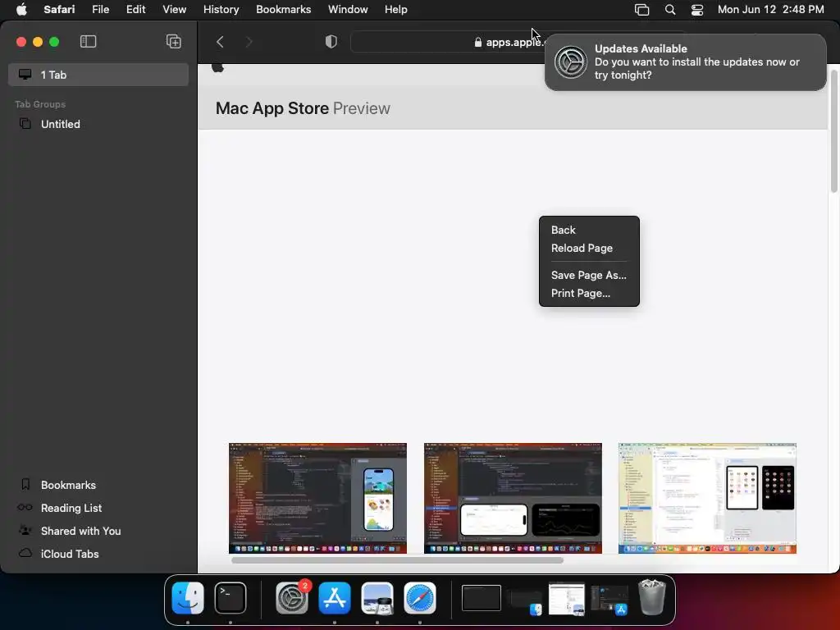The width and height of the screenshot is (840, 630).
Task: Click Safari compass icon in Dock
Action: tap(419, 598)
